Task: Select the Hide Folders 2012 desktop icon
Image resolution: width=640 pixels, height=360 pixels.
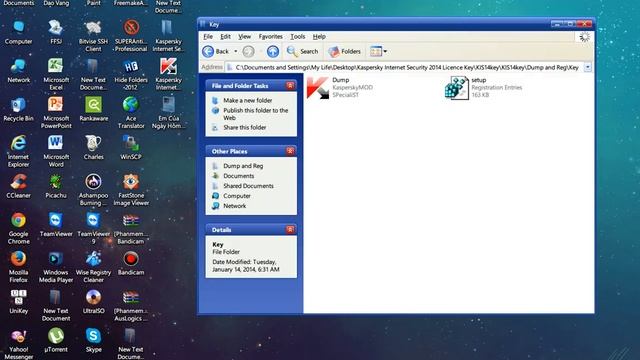Action: [x=131, y=74]
